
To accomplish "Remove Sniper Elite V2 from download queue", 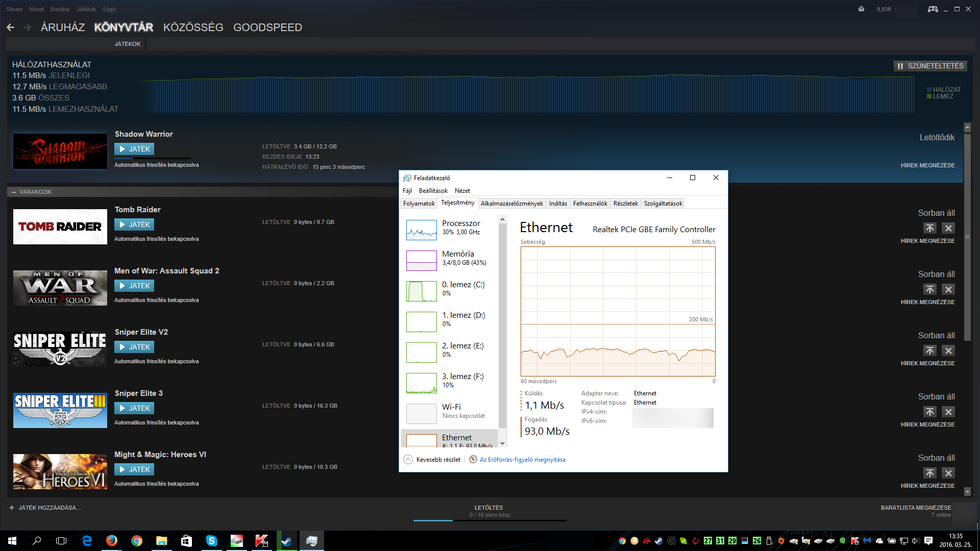I will (x=948, y=350).
